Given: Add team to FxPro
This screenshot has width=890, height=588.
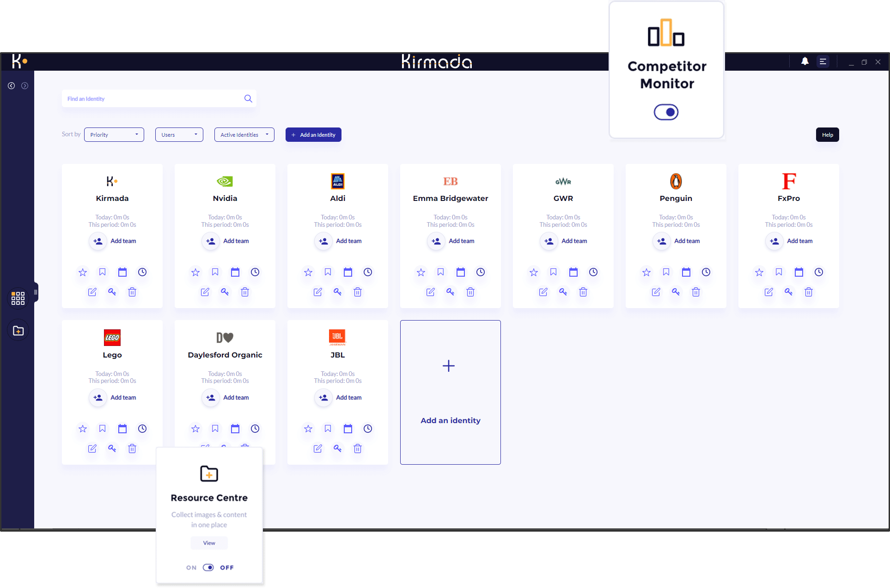Looking at the screenshot, I should (789, 241).
